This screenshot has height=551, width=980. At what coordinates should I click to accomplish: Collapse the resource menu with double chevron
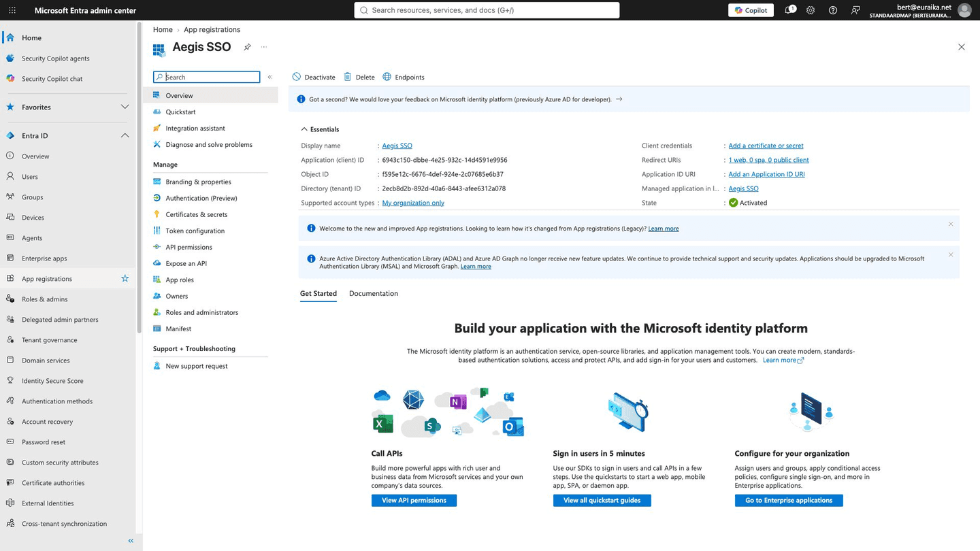pyautogui.click(x=269, y=77)
